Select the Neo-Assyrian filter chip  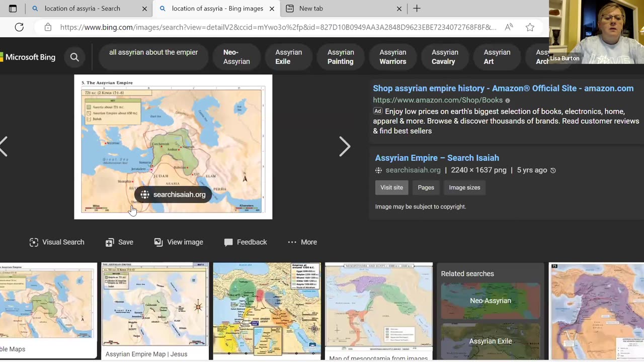point(236,57)
